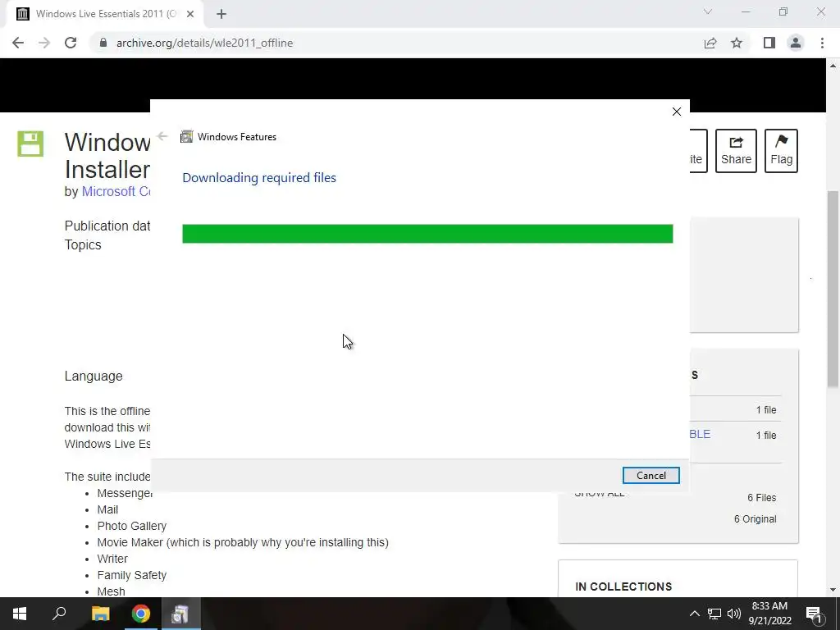Cancel the Windows Features download
This screenshot has width=840, height=630.
click(651, 475)
